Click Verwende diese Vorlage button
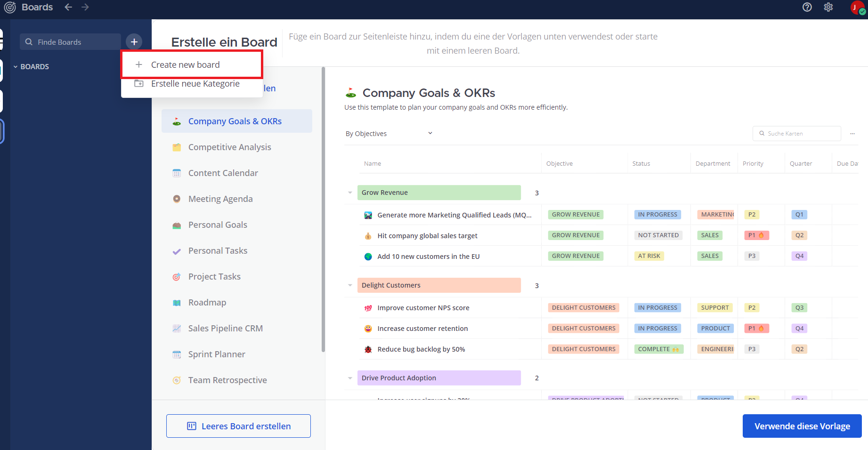The width and height of the screenshot is (868, 450). pyautogui.click(x=802, y=426)
